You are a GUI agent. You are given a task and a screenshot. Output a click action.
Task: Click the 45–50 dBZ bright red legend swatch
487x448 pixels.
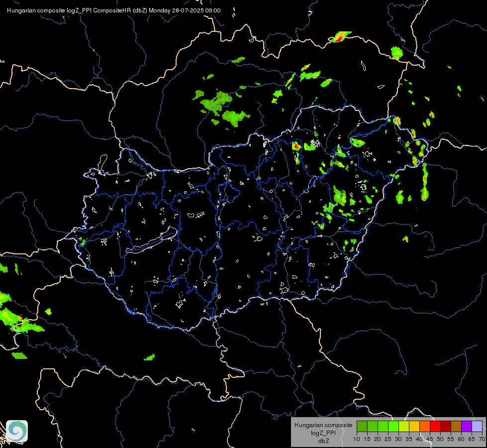435,426
